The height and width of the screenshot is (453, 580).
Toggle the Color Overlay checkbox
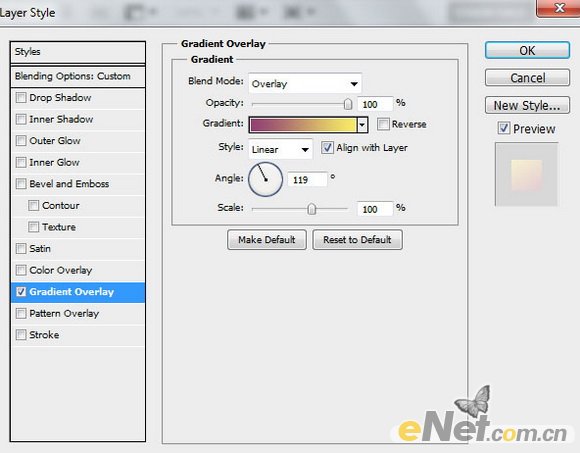21,270
